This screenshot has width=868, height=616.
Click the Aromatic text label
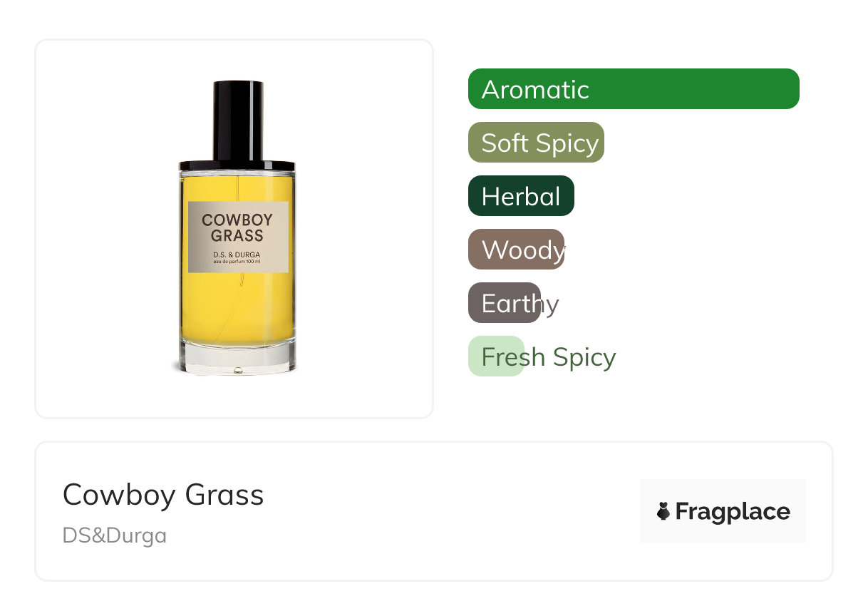coord(536,90)
